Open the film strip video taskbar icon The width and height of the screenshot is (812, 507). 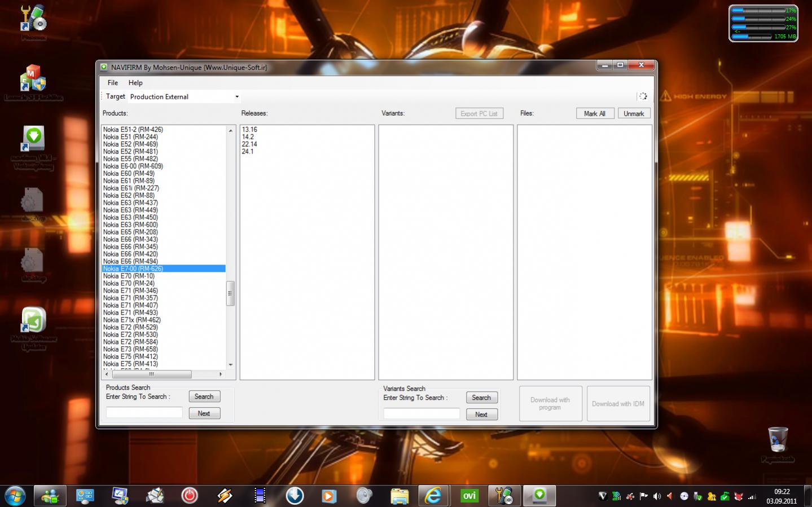tap(260, 496)
